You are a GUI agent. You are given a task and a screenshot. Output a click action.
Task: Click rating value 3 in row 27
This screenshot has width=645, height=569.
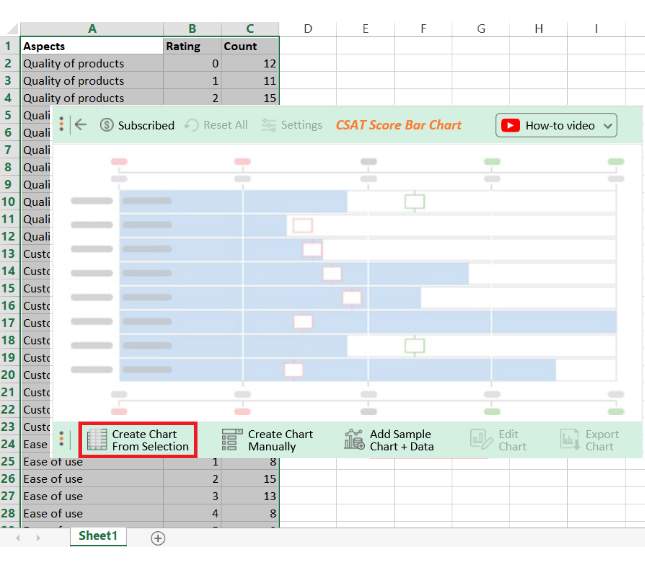[x=192, y=496]
